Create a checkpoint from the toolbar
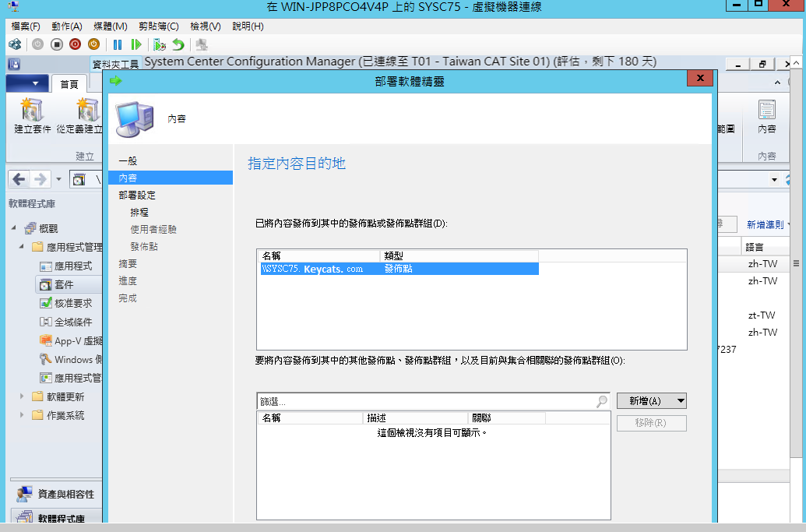Screen dimensions: 806x532 point(160,44)
